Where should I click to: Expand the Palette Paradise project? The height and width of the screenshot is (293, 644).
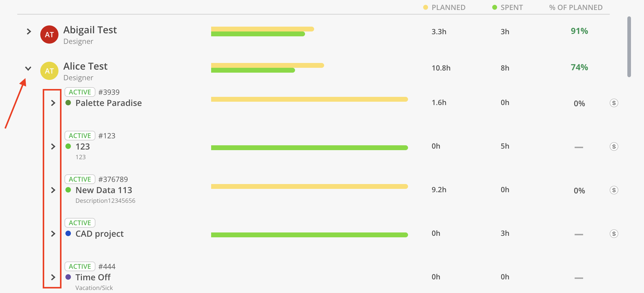(53, 103)
